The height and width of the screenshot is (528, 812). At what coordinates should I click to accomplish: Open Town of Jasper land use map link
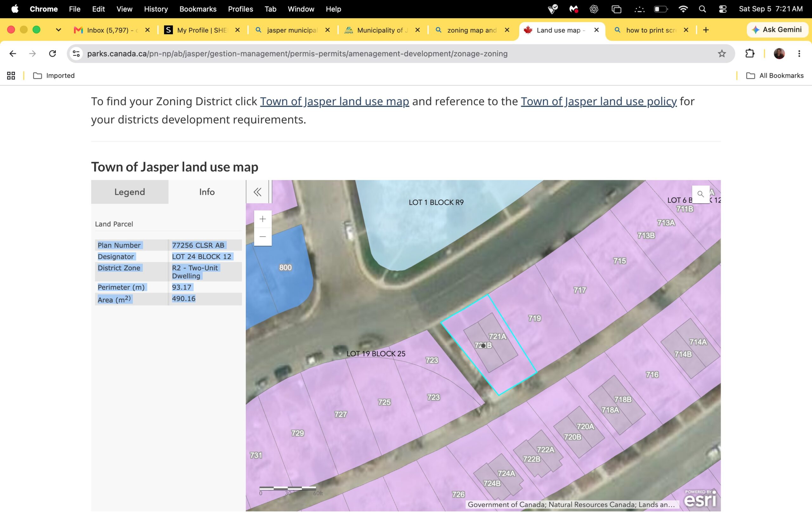(334, 101)
